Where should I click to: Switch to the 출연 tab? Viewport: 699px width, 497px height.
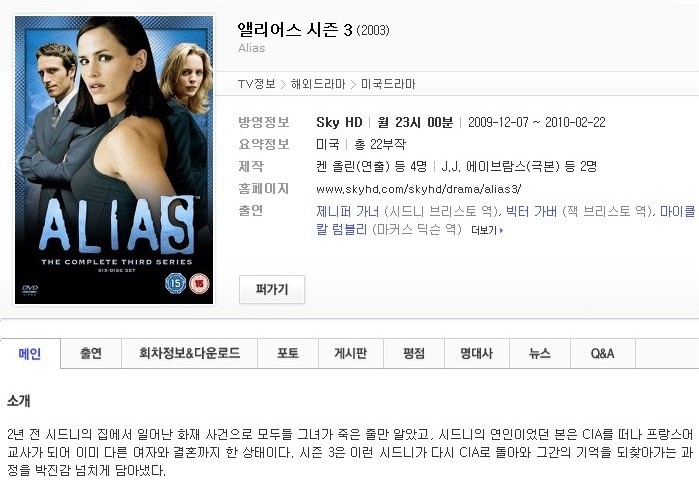(91, 353)
